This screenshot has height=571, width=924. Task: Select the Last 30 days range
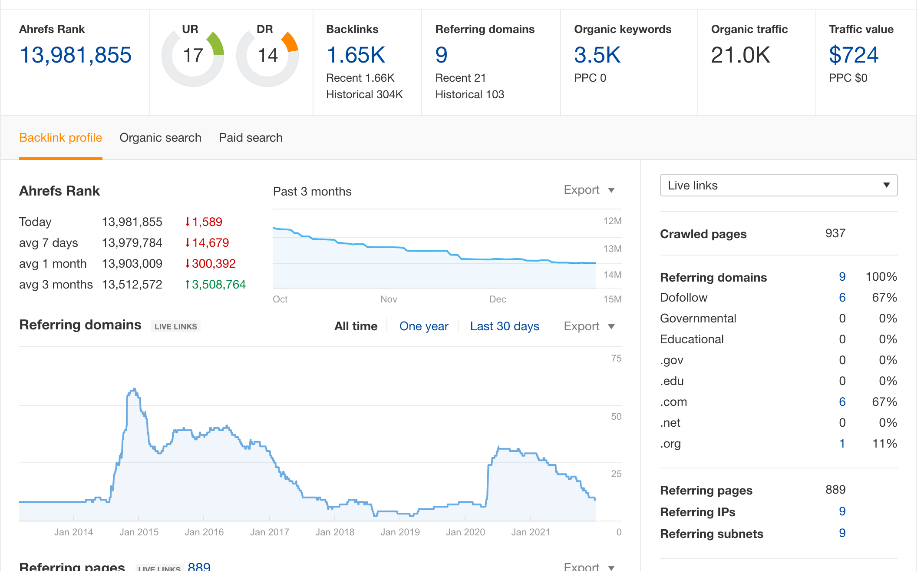(505, 326)
